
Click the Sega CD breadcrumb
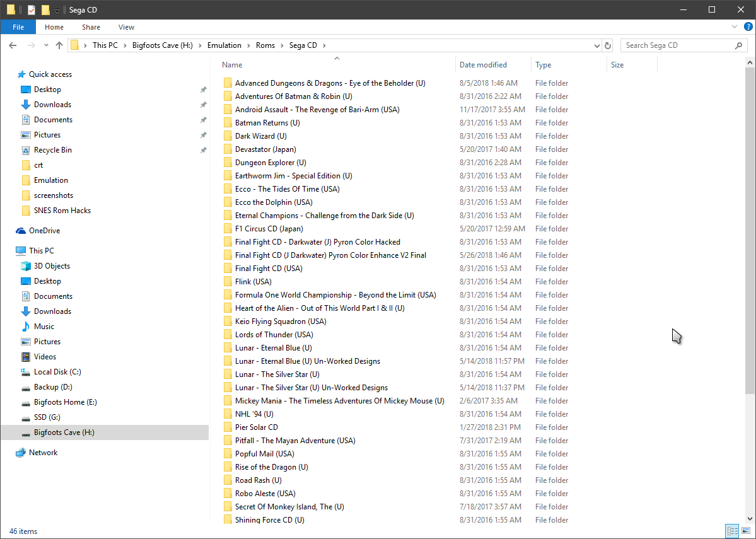click(303, 45)
